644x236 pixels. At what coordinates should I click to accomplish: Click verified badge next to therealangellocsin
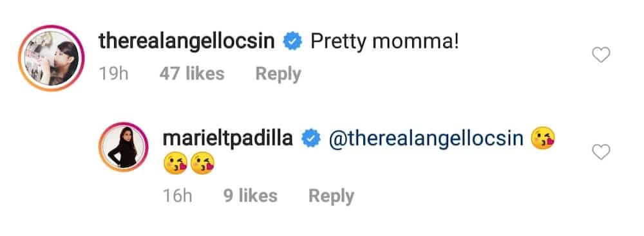coord(293,42)
